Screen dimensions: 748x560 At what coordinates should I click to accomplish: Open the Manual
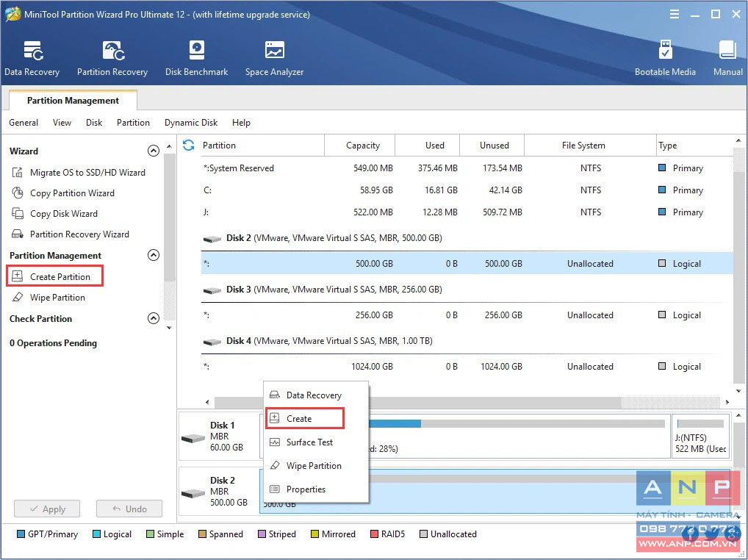[x=728, y=58]
